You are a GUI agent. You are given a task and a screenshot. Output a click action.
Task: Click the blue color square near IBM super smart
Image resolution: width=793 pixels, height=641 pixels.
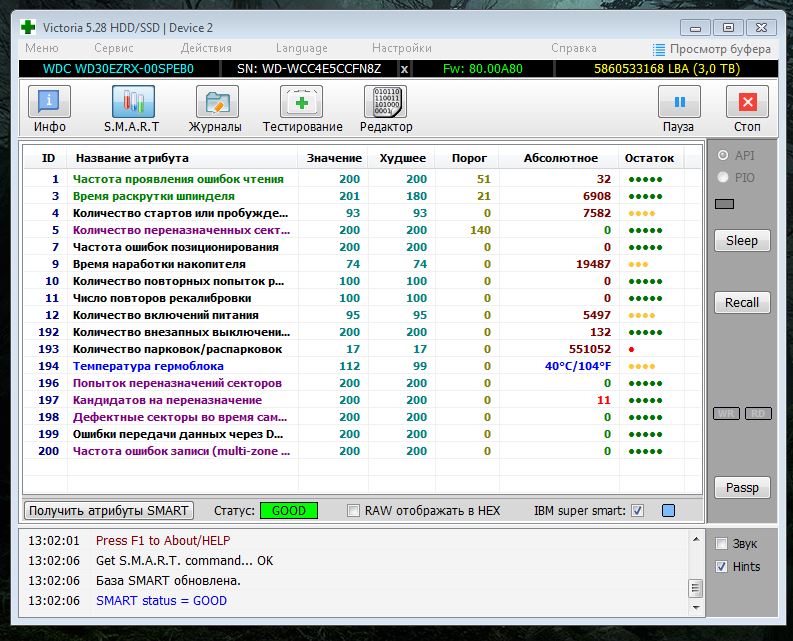point(668,510)
